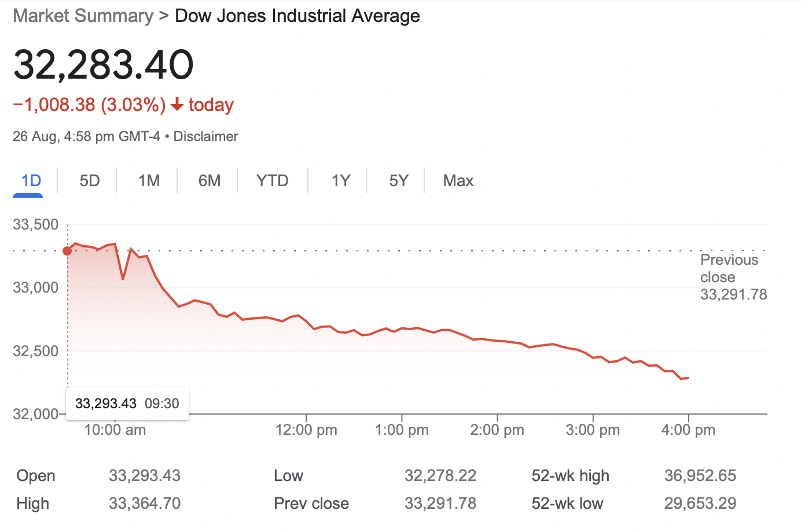
Task: Click the 52-wk high value 36,952.65
Action: point(700,476)
